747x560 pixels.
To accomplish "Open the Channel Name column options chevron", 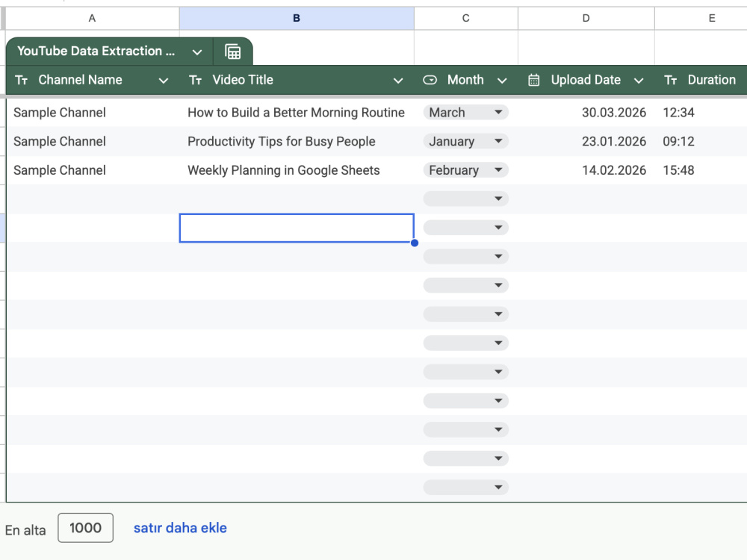I will pyautogui.click(x=164, y=81).
